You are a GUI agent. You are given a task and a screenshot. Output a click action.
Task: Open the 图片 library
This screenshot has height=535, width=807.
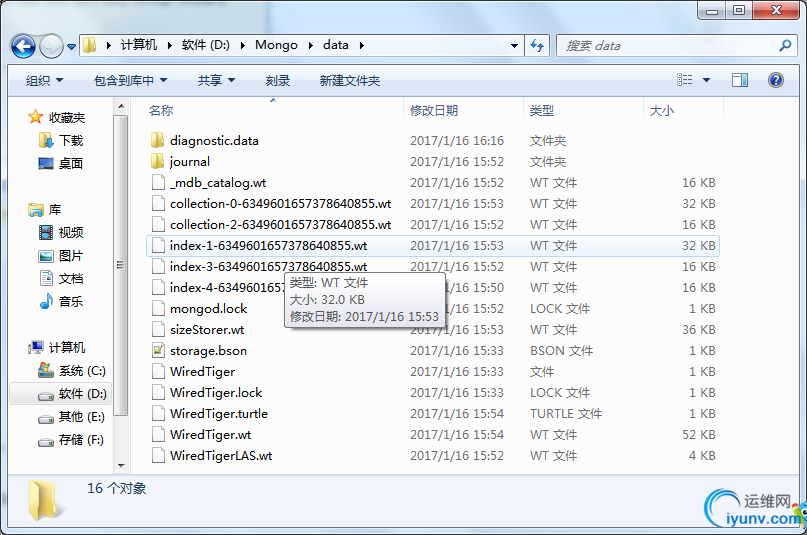pos(71,256)
